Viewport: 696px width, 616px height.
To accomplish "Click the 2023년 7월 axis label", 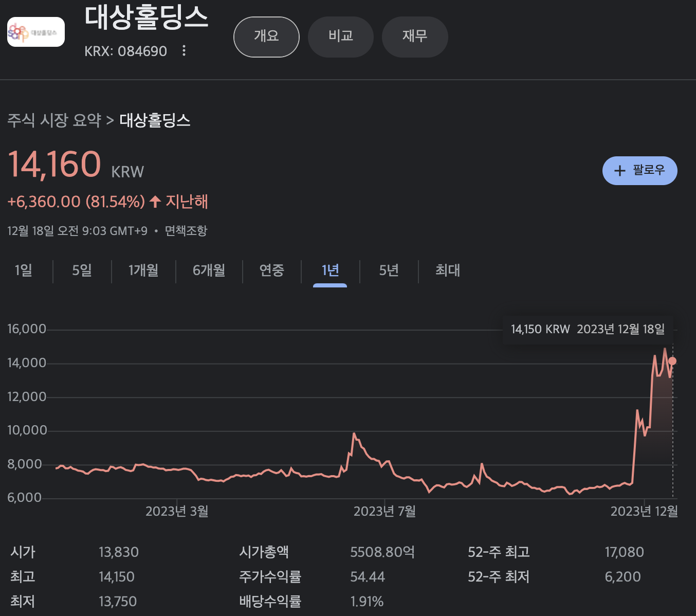I will (384, 511).
